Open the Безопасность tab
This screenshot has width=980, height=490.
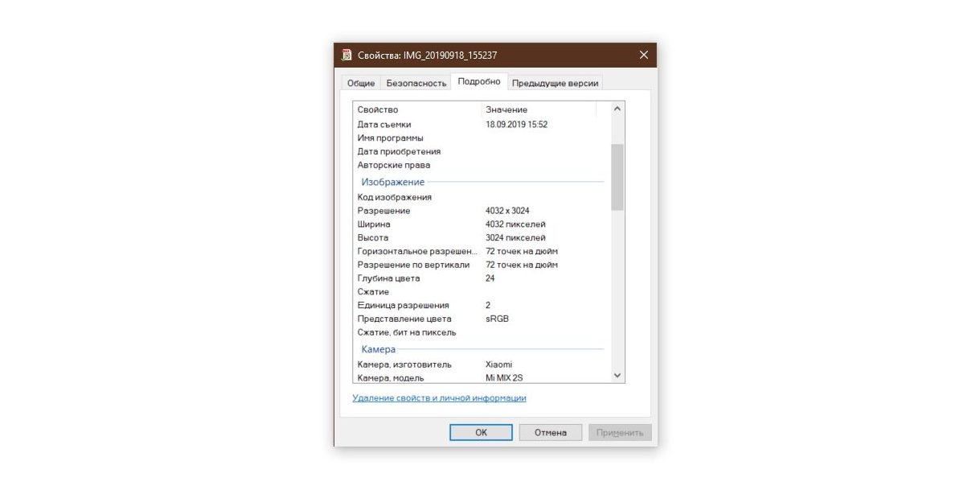point(416,83)
